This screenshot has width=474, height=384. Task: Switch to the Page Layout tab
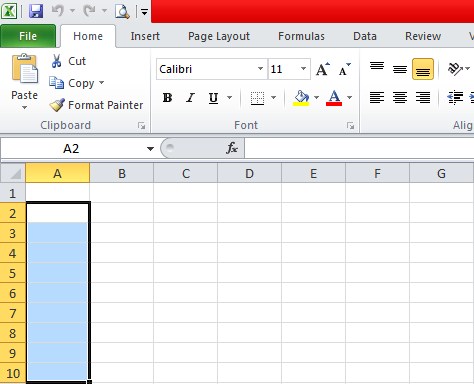[219, 36]
